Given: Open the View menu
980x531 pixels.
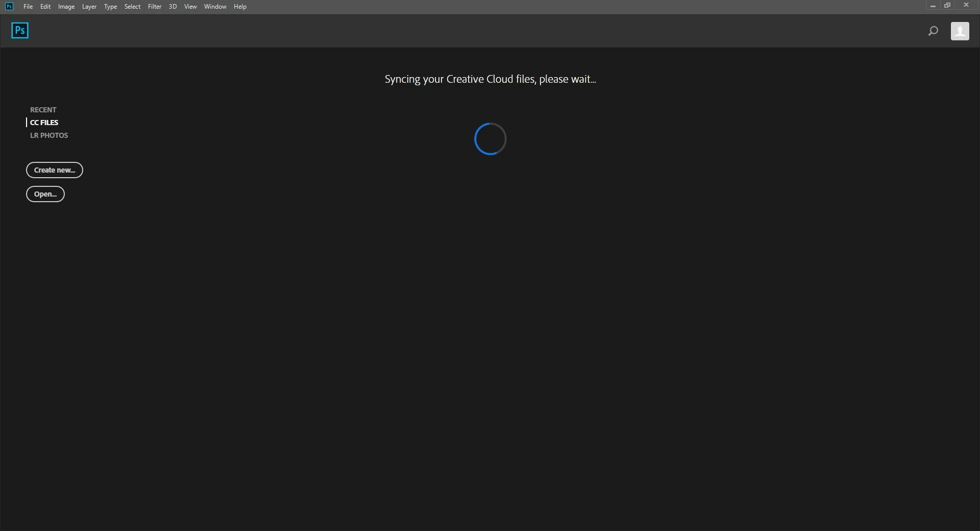Looking at the screenshot, I should click(x=190, y=7).
